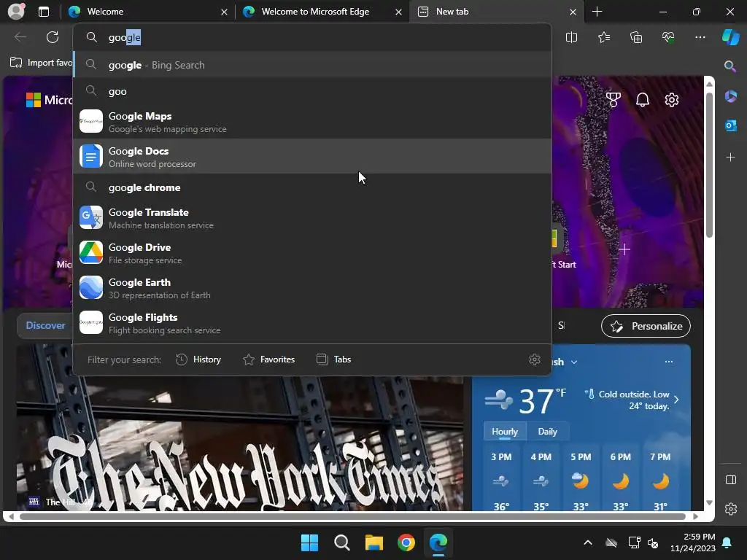Image resolution: width=747 pixels, height=560 pixels.
Task: Select the New tab tab
Action: pyautogui.click(x=496, y=12)
